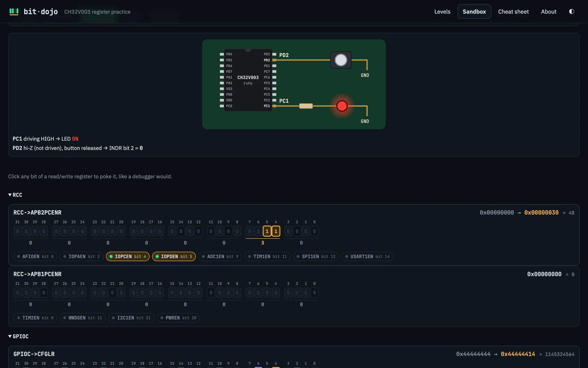The height and width of the screenshot is (368, 588).
Task: Set bit 12 in RCC->APB2PCENR
Action: 198,231
